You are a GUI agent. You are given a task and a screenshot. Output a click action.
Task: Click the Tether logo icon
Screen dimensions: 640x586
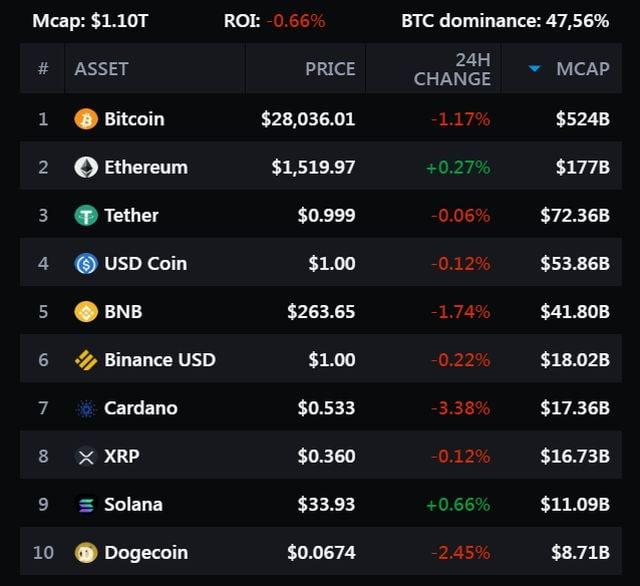(x=86, y=215)
